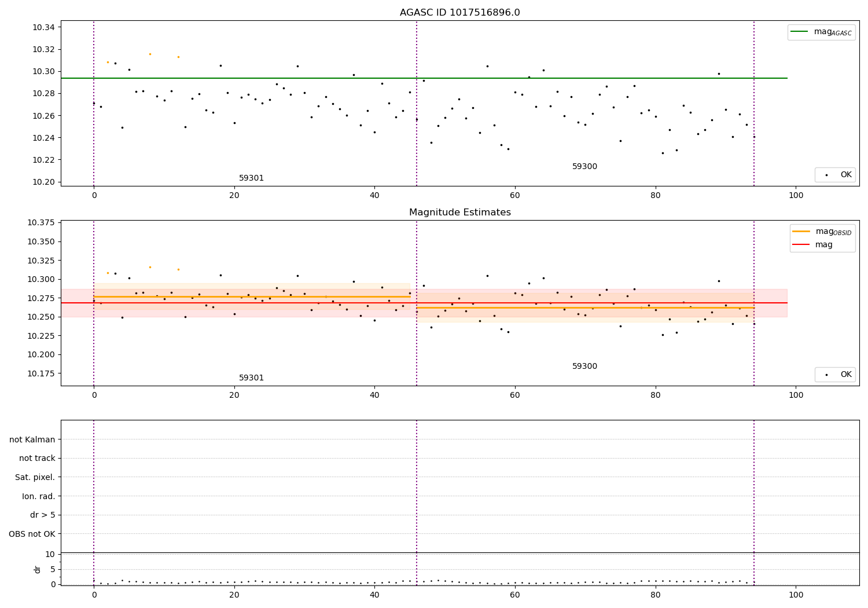Click the 10.275 tick label on the middle plot
868x608 pixels.
click(41, 298)
